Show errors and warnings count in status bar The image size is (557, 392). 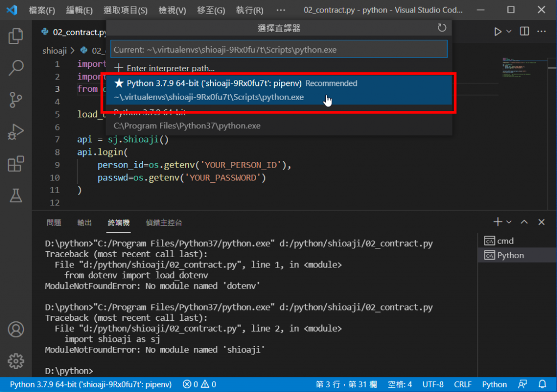tap(199, 384)
